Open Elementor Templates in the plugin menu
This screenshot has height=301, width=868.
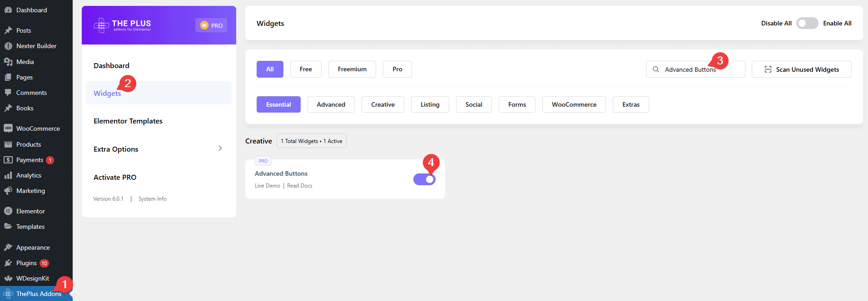point(128,121)
